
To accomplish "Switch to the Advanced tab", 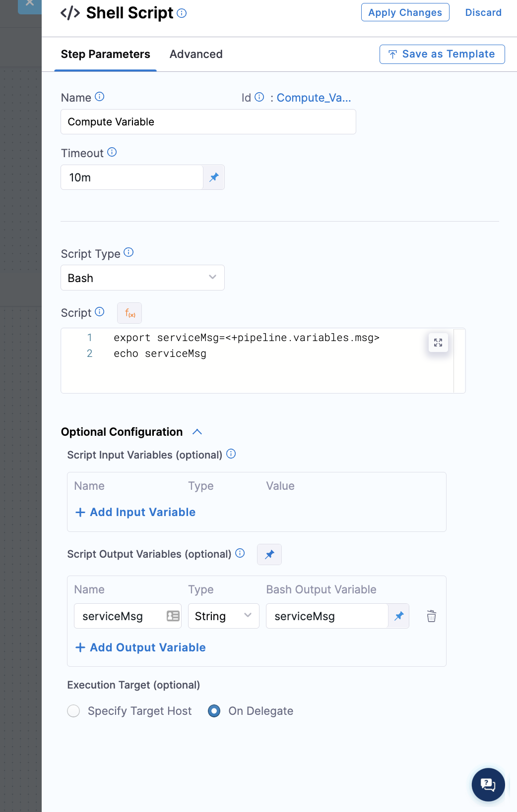I will [196, 54].
